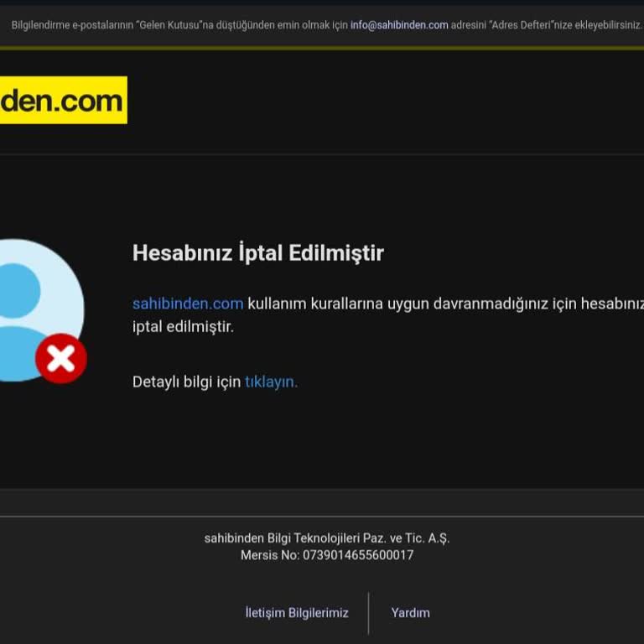Click the 'Hesabınız İptal Edilmiştir' heading
The height and width of the screenshot is (644, 644).
tap(258, 252)
